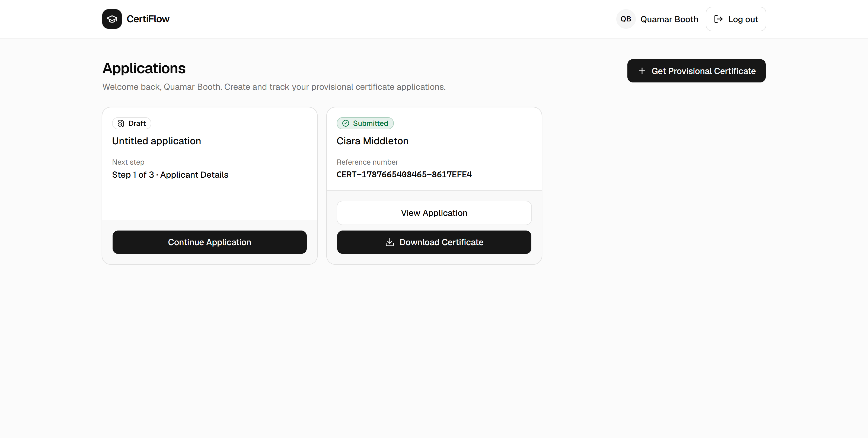Click the Next step label
The height and width of the screenshot is (438, 868).
pyautogui.click(x=128, y=162)
